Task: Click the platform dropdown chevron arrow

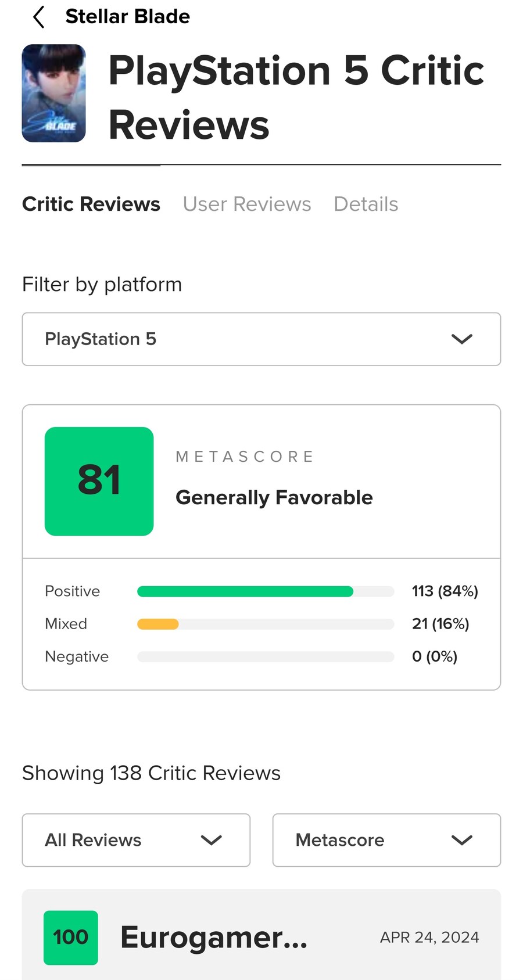Action: (x=462, y=339)
